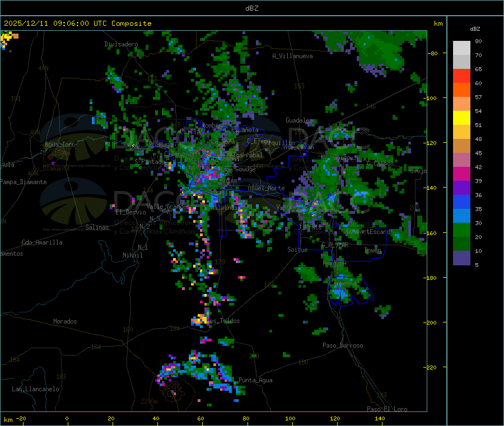Viewport: 504px width, 426px height.
Task: Click the Pampa_Diamante map label
Action: point(24,182)
